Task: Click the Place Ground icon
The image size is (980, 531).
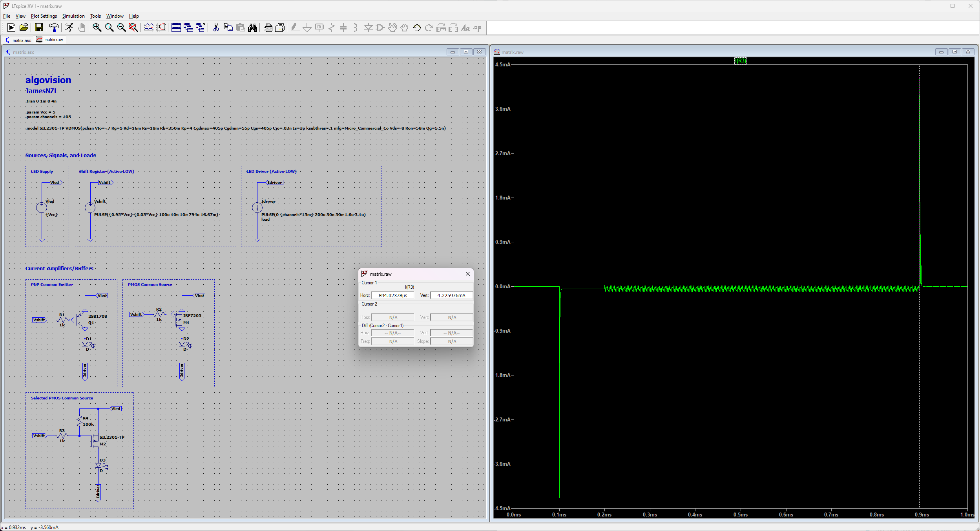Action: pyautogui.click(x=307, y=27)
